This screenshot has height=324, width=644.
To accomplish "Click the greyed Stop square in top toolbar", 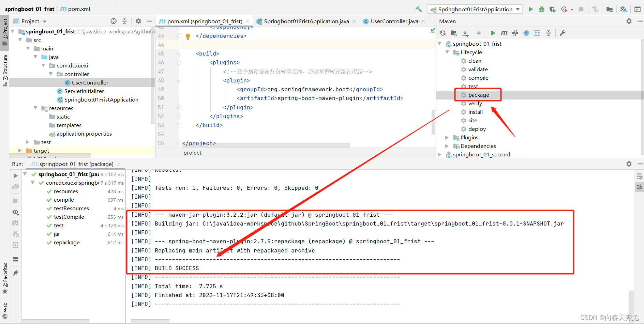I will click(x=581, y=9).
